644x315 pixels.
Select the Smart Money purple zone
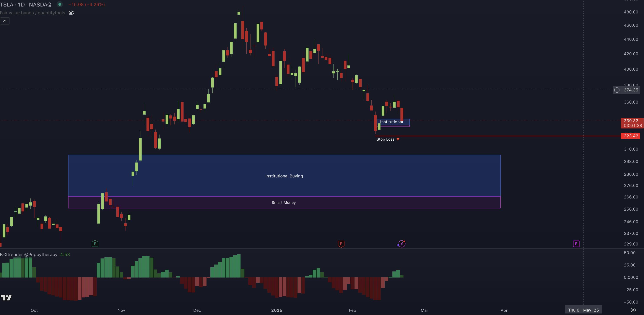[283, 203]
